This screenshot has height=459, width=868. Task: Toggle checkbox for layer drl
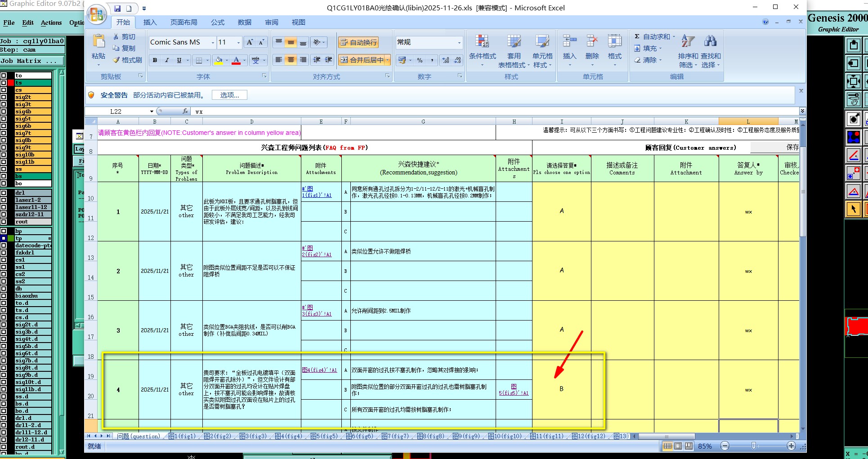pyautogui.click(x=4, y=193)
